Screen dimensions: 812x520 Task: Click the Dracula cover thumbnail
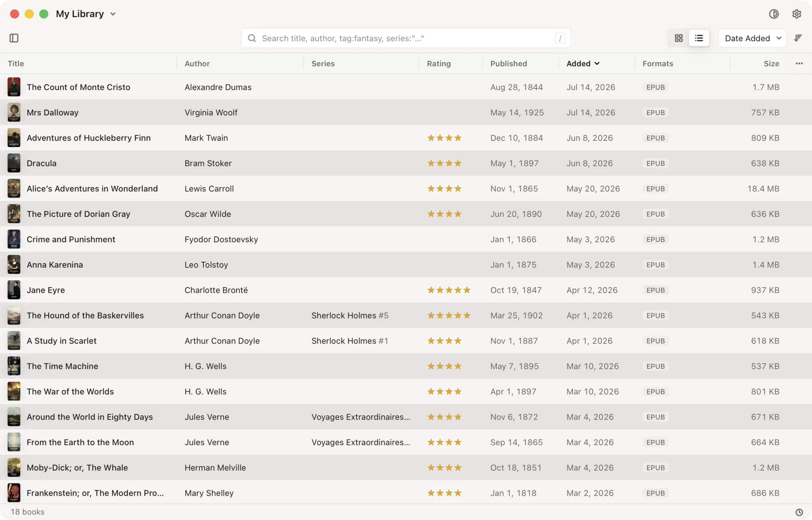tap(14, 163)
